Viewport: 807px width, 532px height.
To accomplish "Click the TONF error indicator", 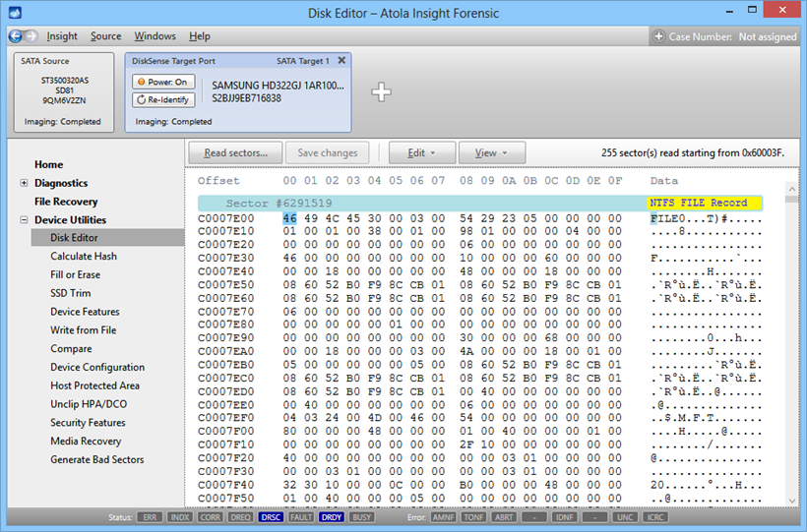I will tap(473, 517).
